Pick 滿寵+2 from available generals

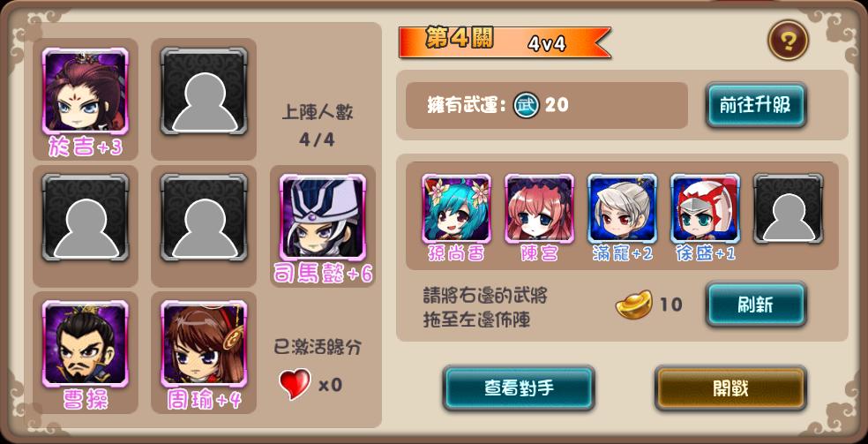tap(622, 208)
